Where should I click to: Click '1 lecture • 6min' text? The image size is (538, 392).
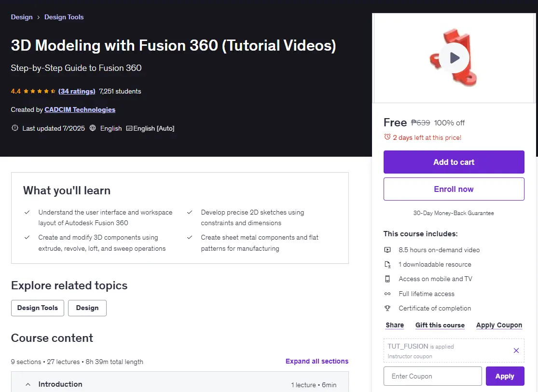[x=314, y=385]
